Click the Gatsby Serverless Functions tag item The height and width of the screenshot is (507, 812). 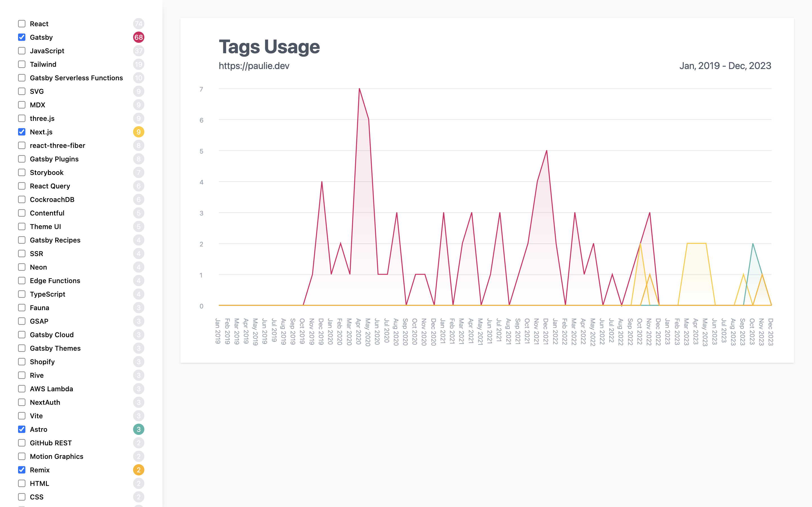(76, 78)
